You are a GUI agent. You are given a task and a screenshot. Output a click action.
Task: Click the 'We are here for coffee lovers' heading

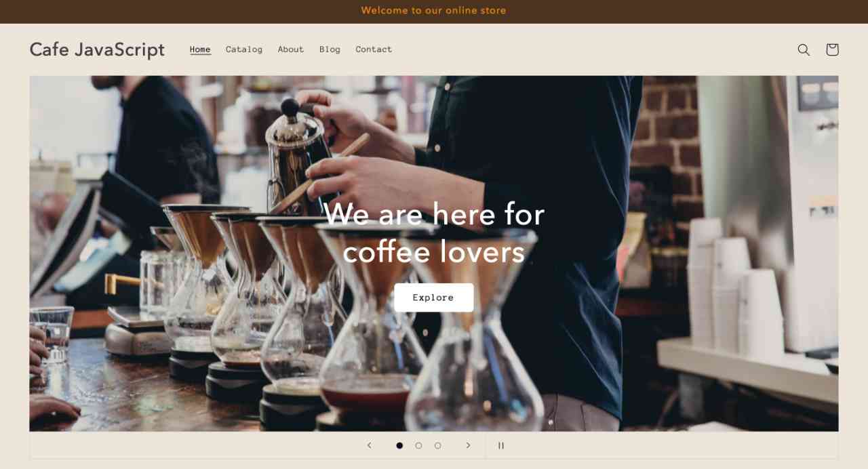(x=434, y=232)
